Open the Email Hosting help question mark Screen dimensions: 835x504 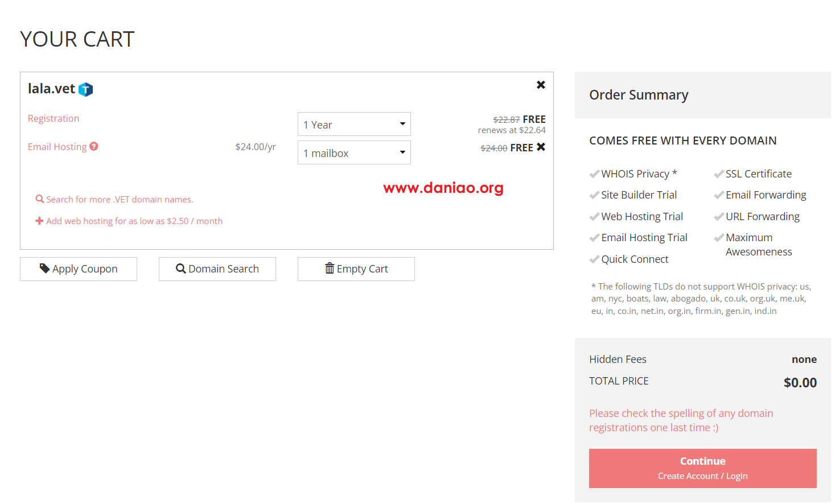94,146
